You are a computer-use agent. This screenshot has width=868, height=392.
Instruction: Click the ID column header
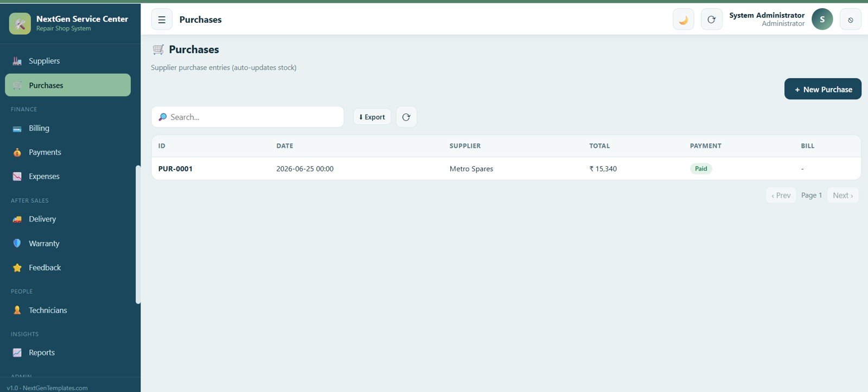[162, 146]
